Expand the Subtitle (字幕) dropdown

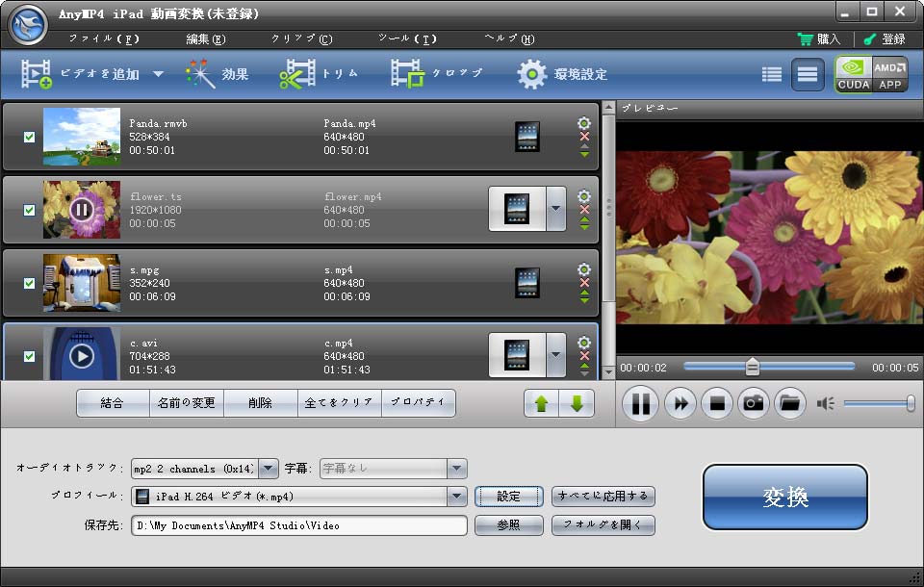coord(456,469)
